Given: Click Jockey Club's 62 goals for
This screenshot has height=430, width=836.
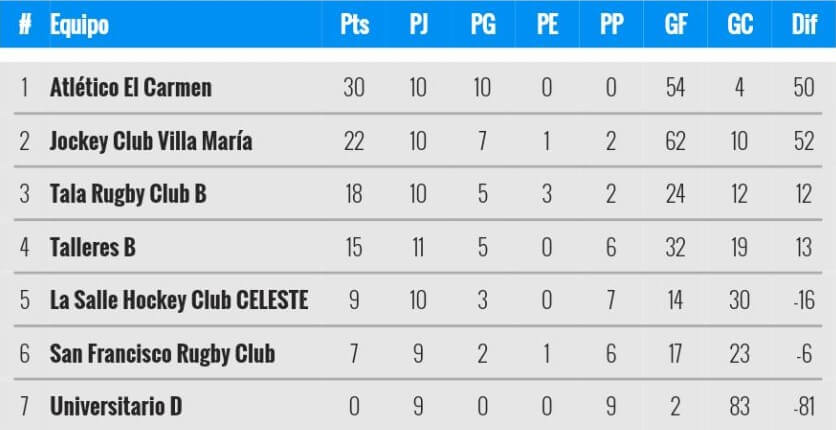Looking at the screenshot, I should pyautogui.click(x=675, y=141).
